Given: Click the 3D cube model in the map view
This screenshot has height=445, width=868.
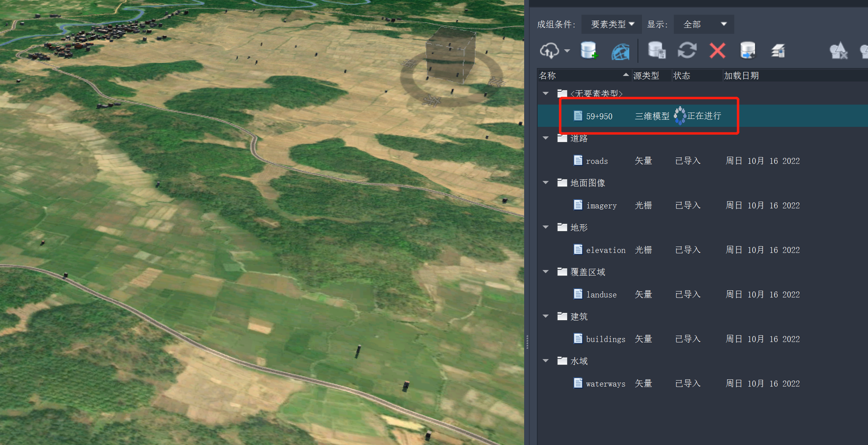Looking at the screenshot, I should point(450,56).
